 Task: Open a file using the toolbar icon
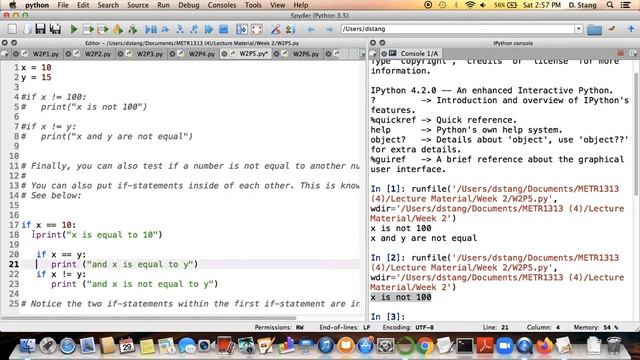coord(27,29)
